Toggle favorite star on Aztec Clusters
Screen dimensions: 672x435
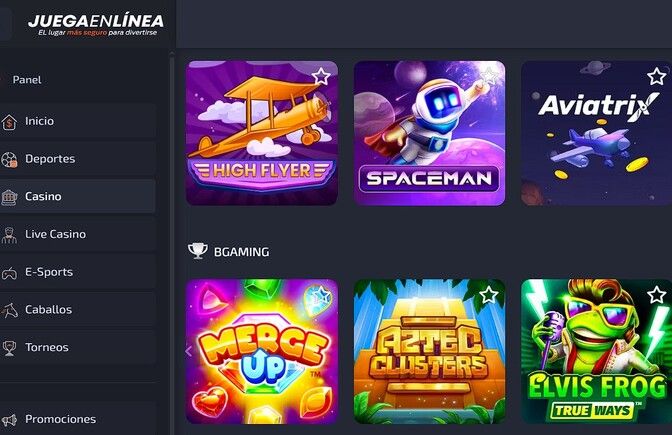click(488, 295)
